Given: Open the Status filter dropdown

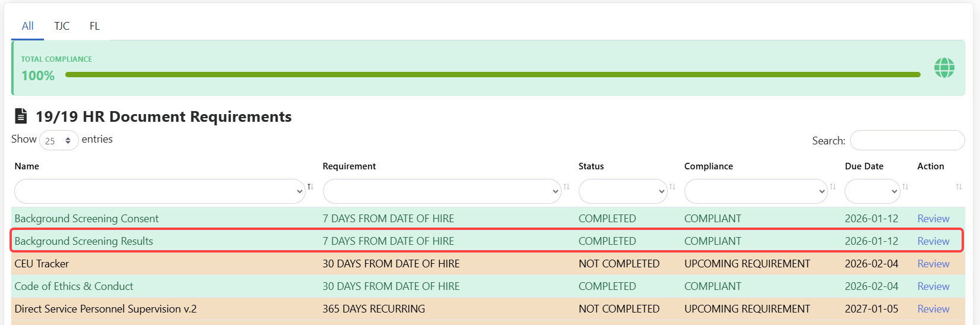Looking at the screenshot, I should pos(623,191).
